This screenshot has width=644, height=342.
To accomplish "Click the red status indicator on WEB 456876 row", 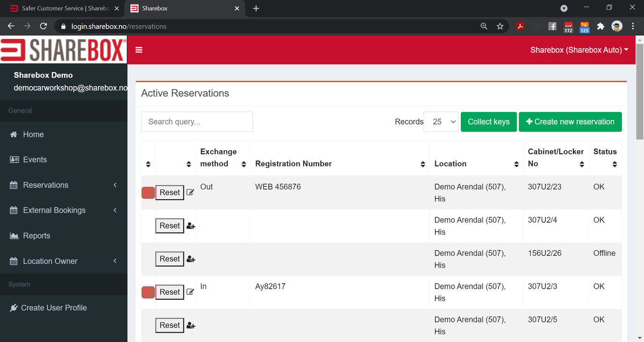I will pos(147,192).
